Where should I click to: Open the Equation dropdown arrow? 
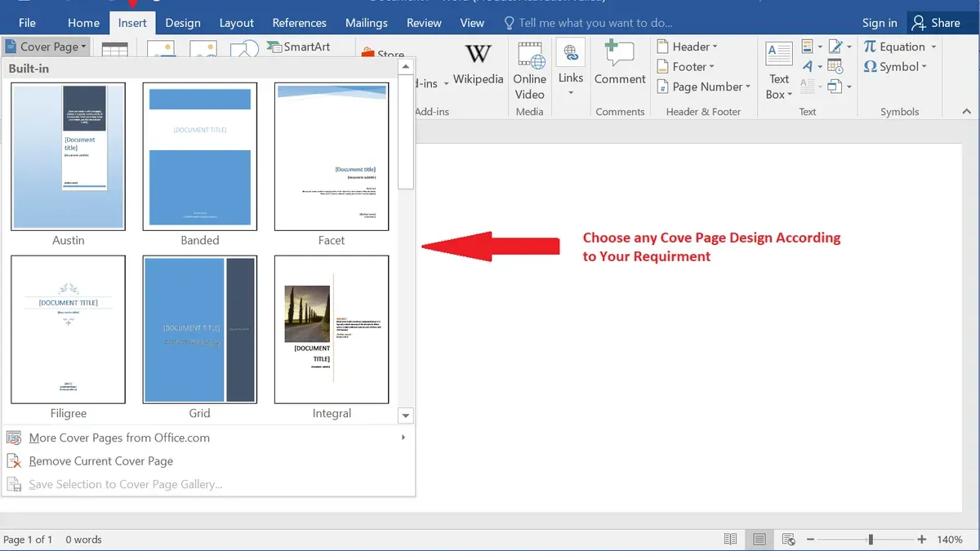[933, 47]
